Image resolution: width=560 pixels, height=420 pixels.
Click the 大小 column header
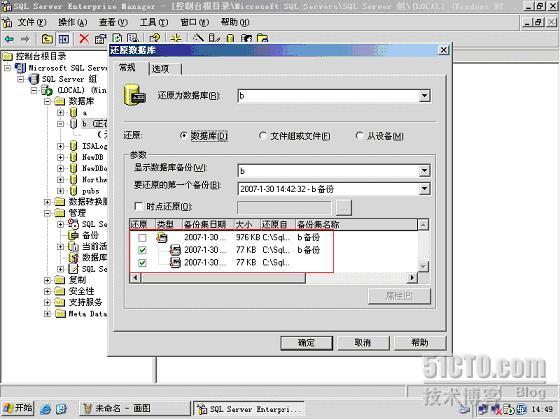pyautogui.click(x=247, y=224)
